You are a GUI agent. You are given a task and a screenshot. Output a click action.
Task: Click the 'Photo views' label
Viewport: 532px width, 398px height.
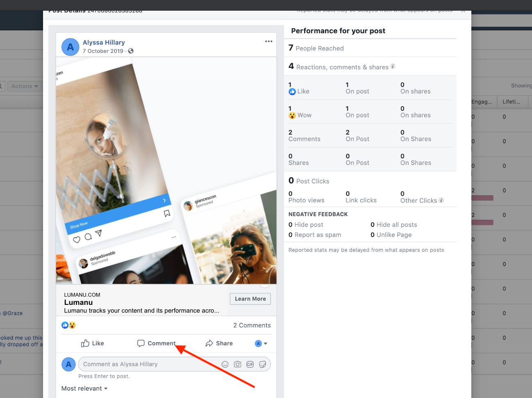coord(306,200)
